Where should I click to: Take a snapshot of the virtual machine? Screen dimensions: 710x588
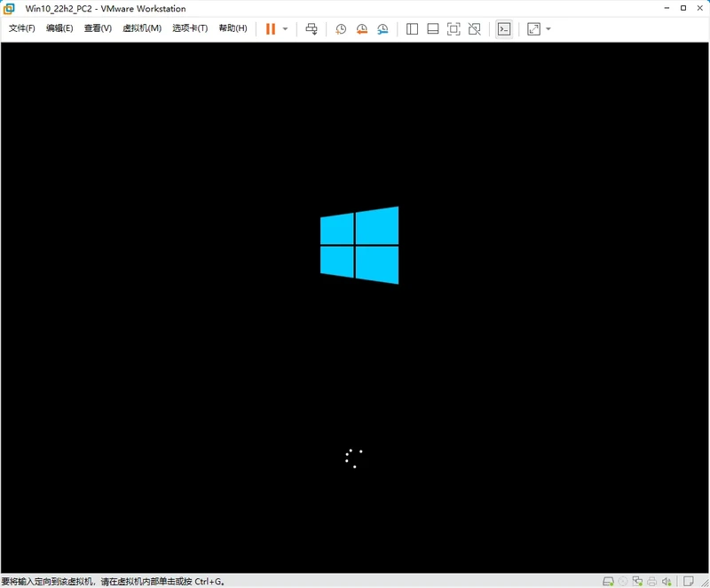click(341, 29)
